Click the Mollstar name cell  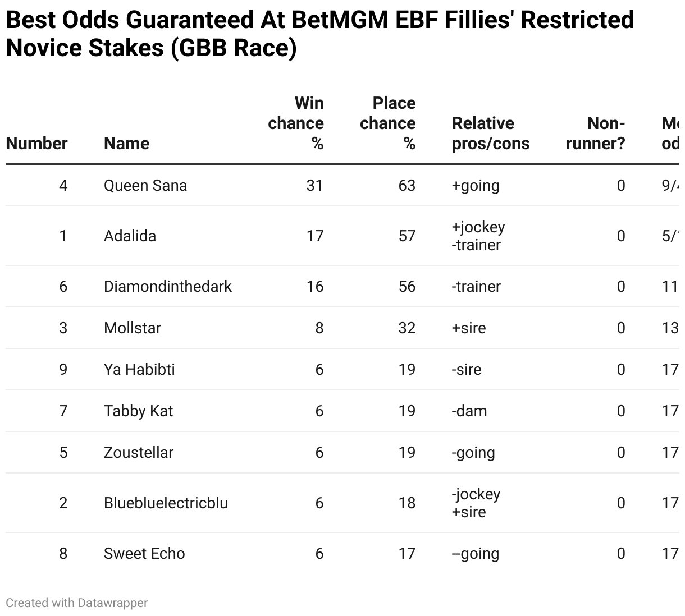(133, 328)
